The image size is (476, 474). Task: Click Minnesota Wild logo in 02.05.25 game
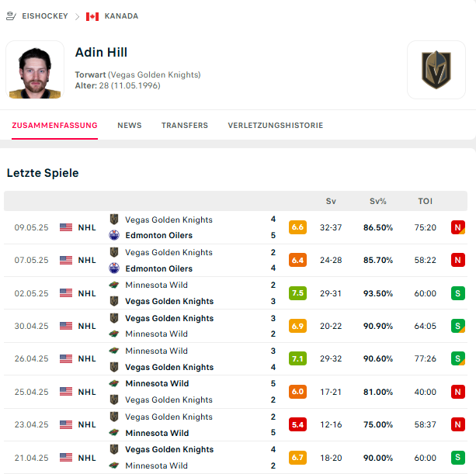point(114,285)
